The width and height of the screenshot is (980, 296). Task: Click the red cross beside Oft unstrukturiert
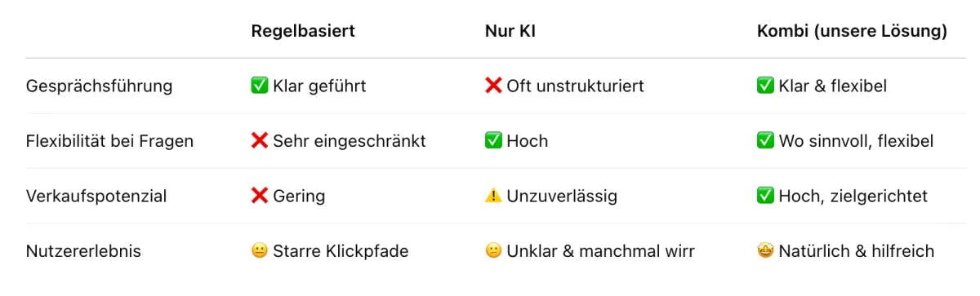[x=493, y=86]
